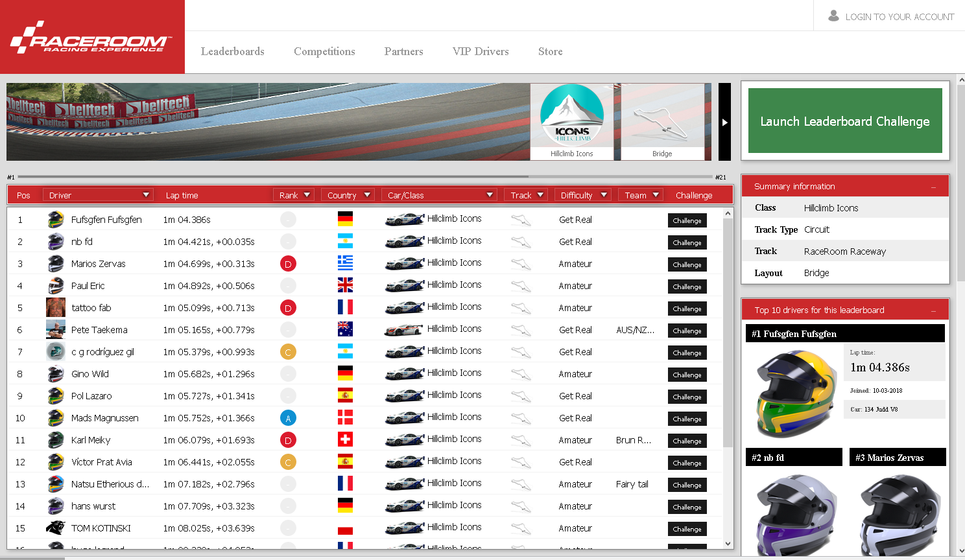Open the Store page

551,52
